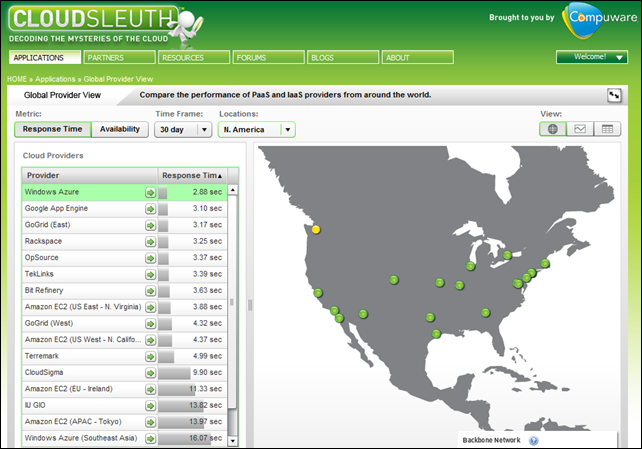Click Backbone Network label
Viewport: 642px width, 449px height.
(x=491, y=440)
